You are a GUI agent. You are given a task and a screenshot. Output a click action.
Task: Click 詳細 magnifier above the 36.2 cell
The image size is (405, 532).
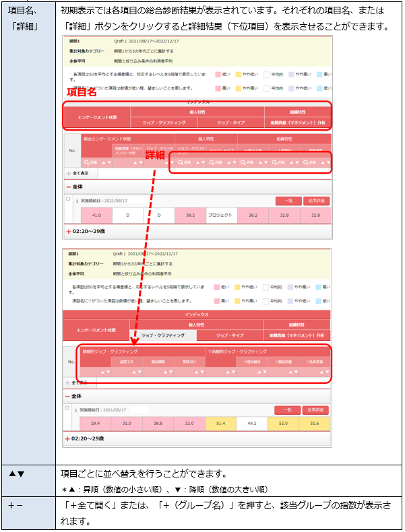tap(247, 162)
